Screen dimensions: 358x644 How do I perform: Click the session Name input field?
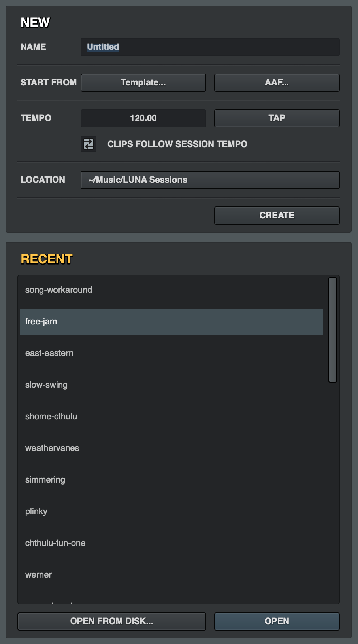coord(210,47)
